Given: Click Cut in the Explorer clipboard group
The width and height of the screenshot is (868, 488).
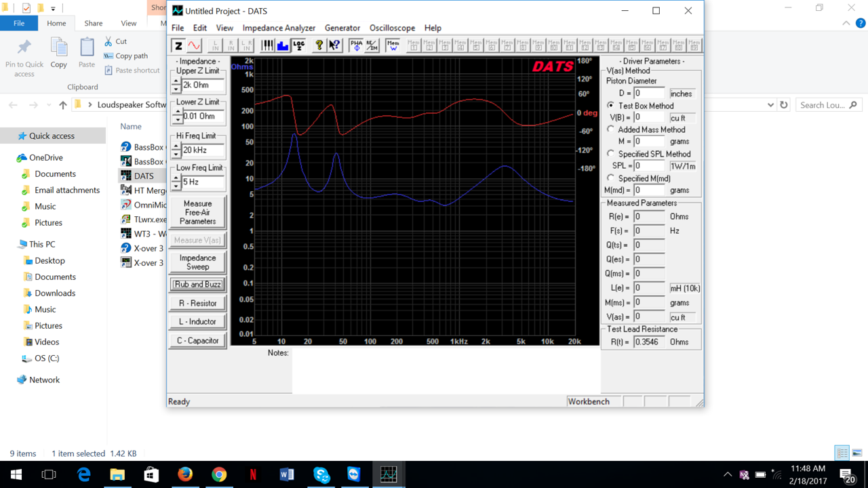Looking at the screenshot, I should coord(115,41).
